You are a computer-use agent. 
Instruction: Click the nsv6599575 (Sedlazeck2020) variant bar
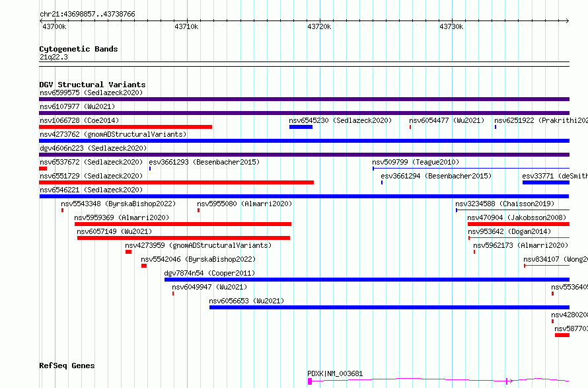[x=304, y=99]
